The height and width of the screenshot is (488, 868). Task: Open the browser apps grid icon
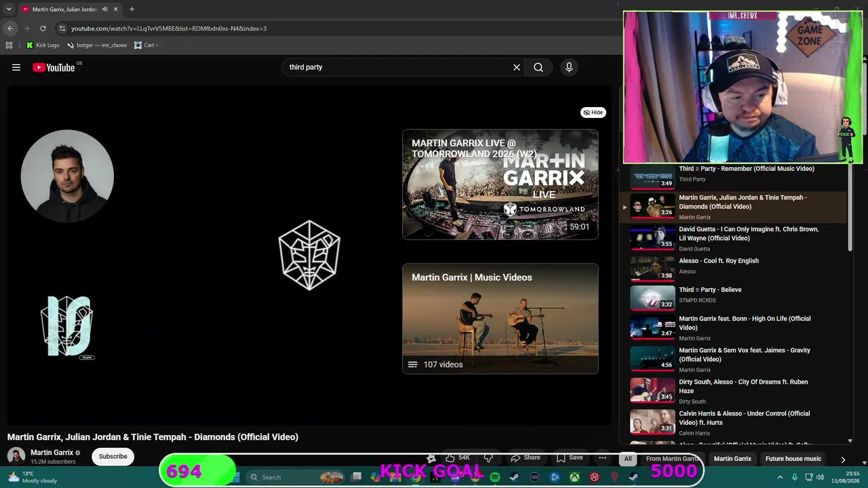pyautogui.click(x=9, y=45)
